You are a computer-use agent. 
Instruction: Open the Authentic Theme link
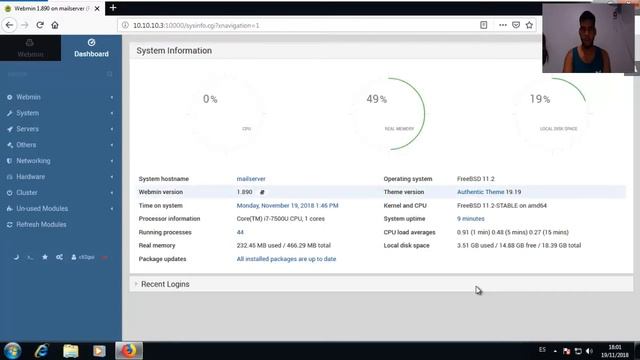[x=480, y=192]
